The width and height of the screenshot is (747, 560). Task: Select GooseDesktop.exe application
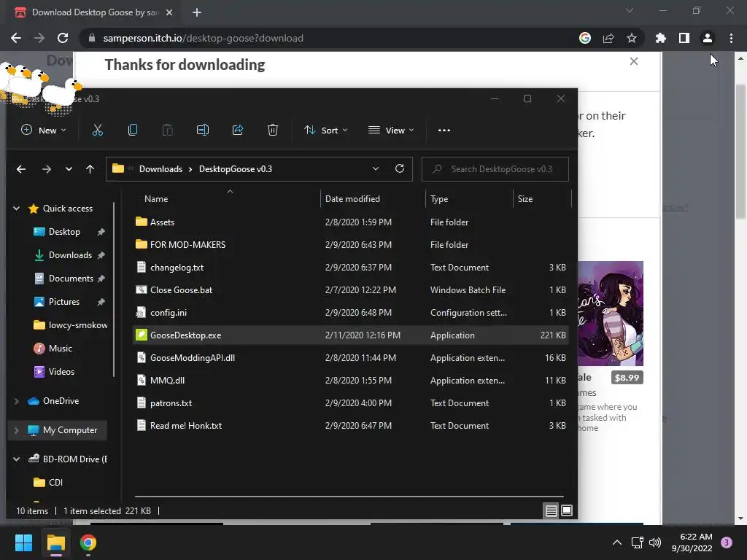point(351,335)
